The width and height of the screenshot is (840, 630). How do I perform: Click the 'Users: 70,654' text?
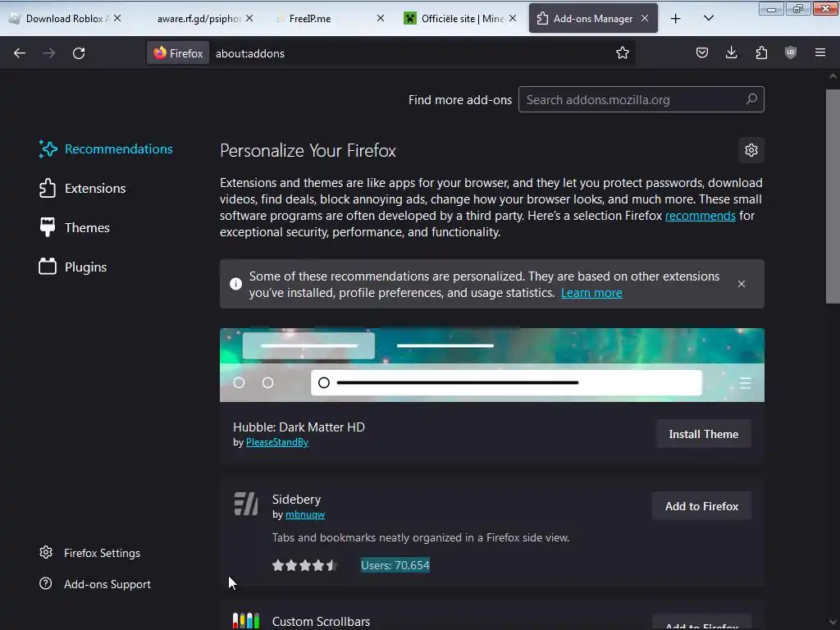395,565
